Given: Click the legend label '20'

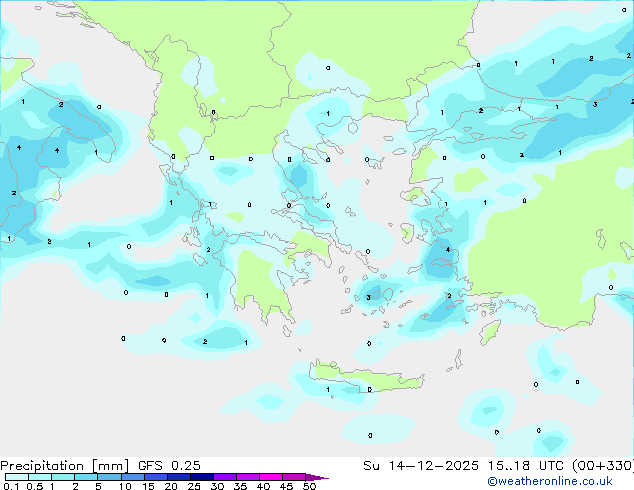Looking at the screenshot, I should tap(171, 486).
